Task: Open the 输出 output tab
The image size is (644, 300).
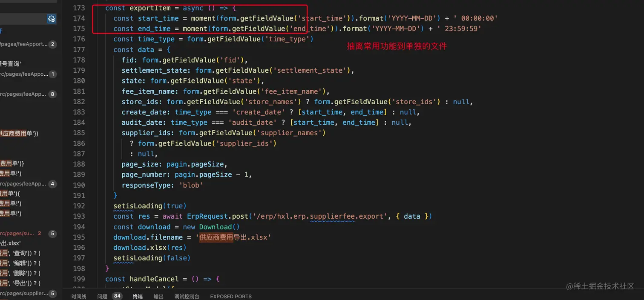Action: click(158, 296)
